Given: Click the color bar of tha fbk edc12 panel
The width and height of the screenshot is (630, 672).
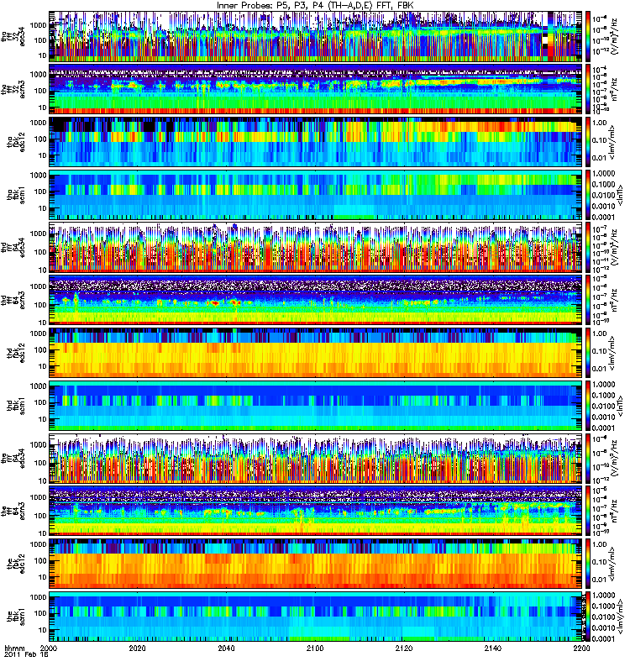Looking at the screenshot, I should pyautogui.click(x=588, y=142).
